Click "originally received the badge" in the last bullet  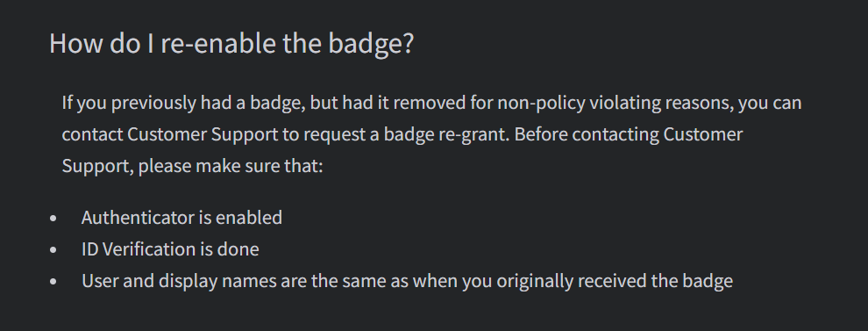[x=615, y=281]
